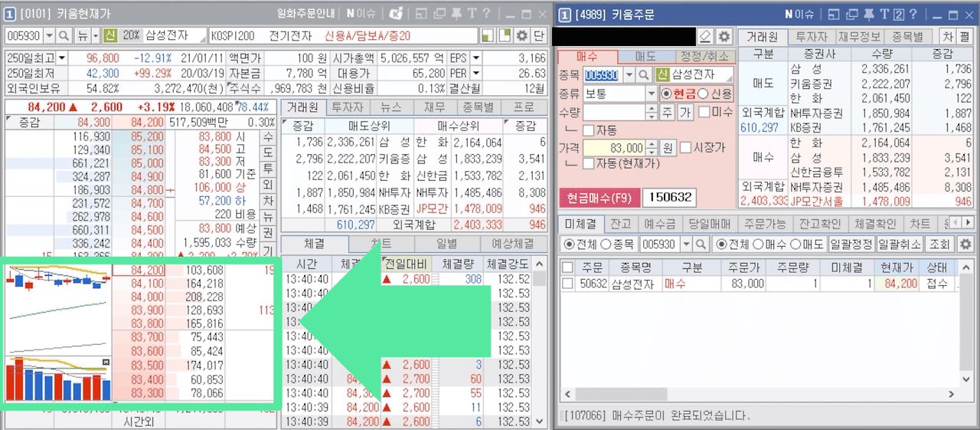Open gear settings beside eraser in 키움주문
Screen dimensions: 980x430
[724, 36]
